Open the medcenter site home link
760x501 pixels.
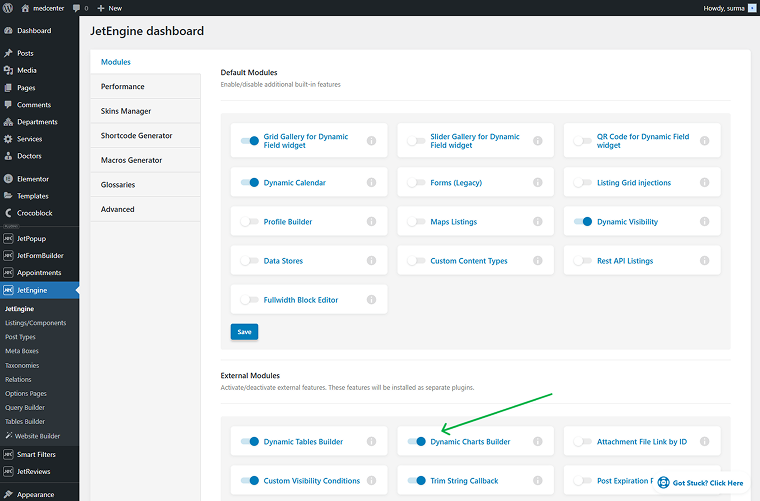pos(43,8)
